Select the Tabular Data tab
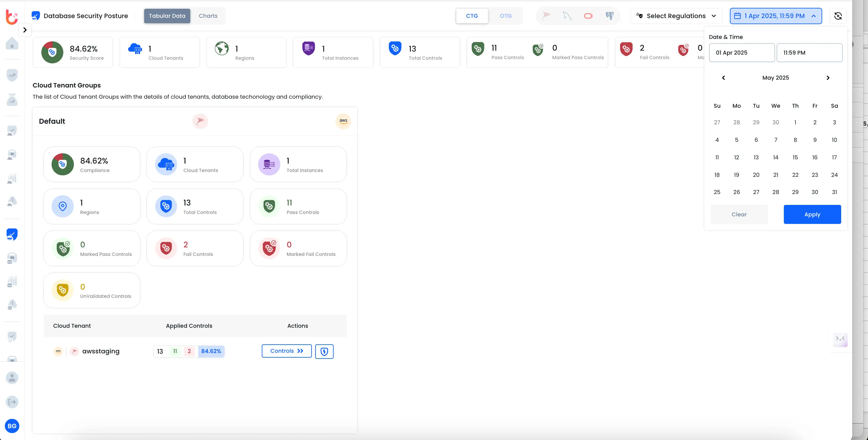 click(x=167, y=16)
